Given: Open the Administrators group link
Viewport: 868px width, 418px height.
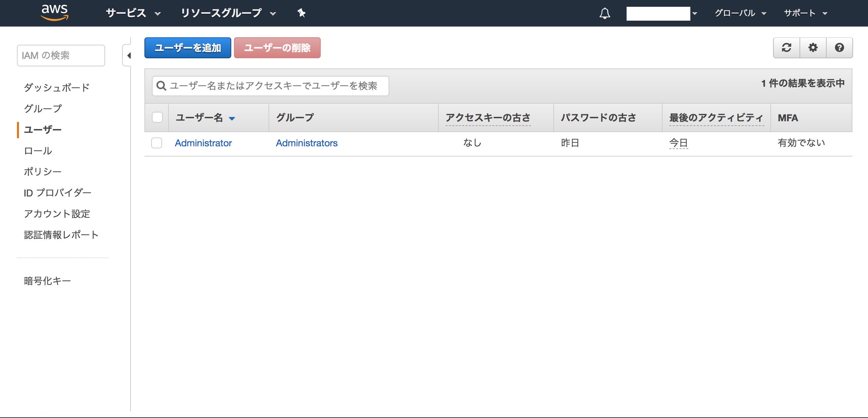Looking at the screenshot, I should coord(307,143).
